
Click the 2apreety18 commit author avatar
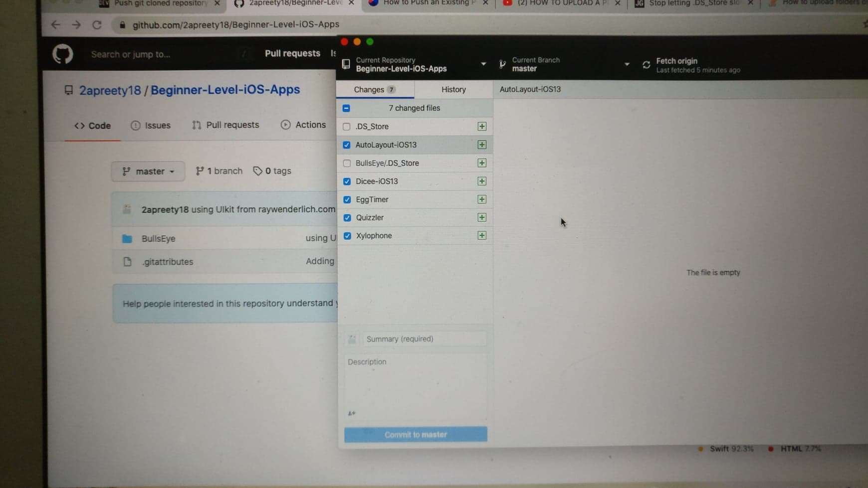[127, 209]
